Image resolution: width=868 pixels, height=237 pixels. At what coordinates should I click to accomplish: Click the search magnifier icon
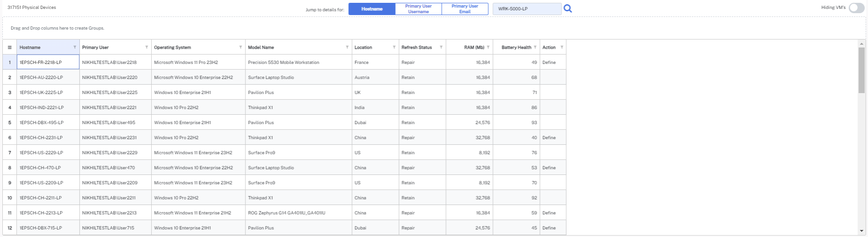[x=568, y=8]
